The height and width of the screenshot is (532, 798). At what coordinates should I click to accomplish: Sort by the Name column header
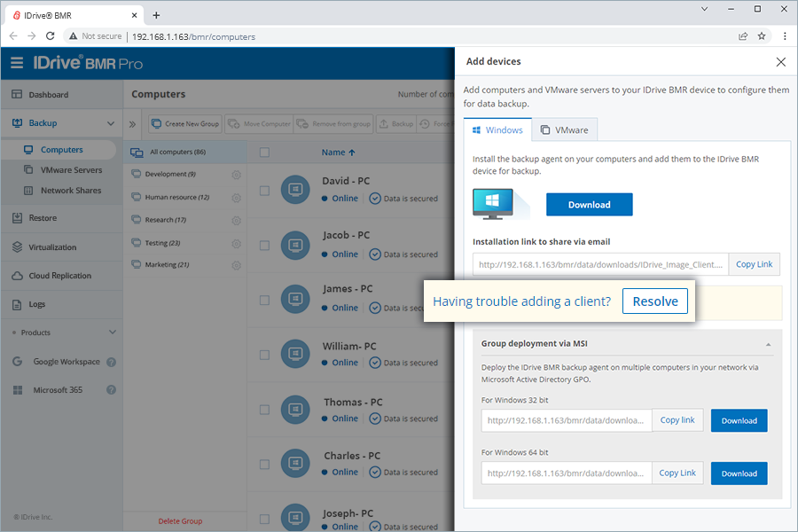(x=339, y=153)
